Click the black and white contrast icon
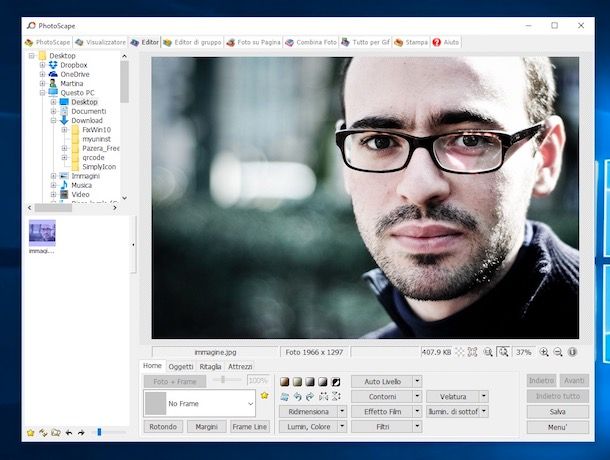 coord(336,382)
